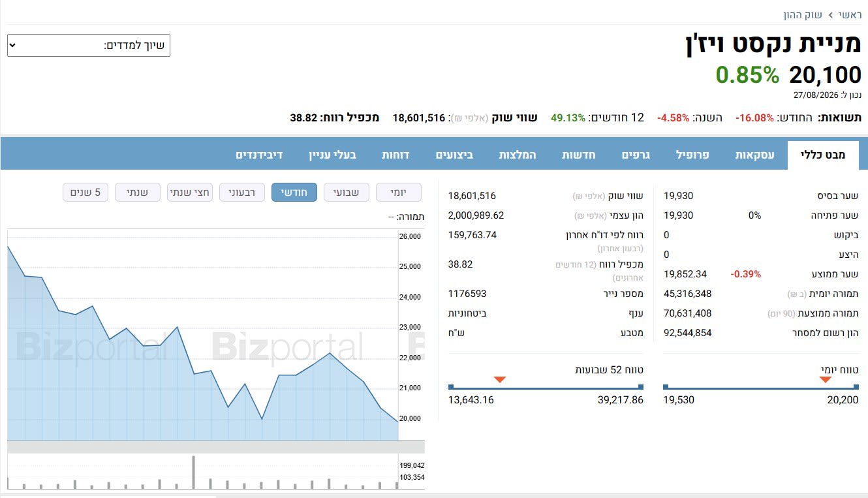
Task: Click the תמורה: -- text above chart
Action: [x=406, y=217]
